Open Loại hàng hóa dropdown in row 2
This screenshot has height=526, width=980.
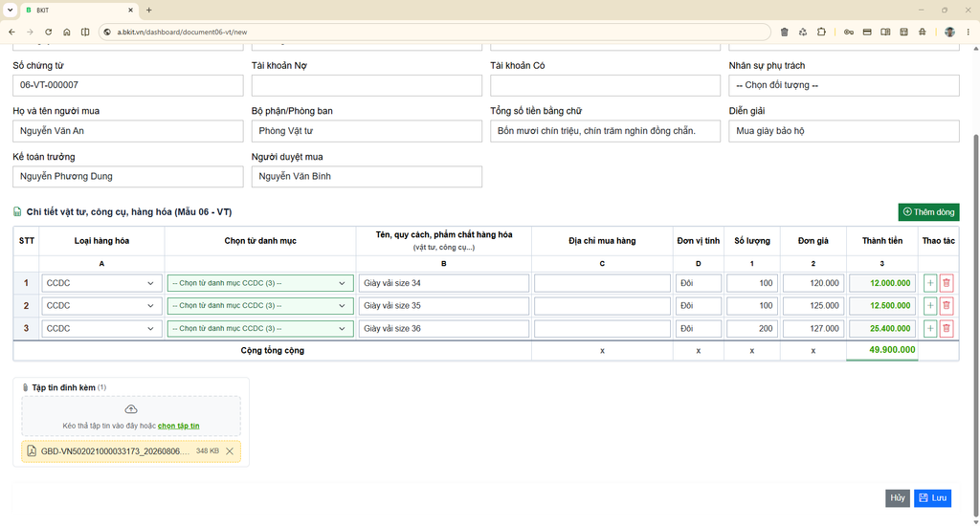[x=100, y=305]
